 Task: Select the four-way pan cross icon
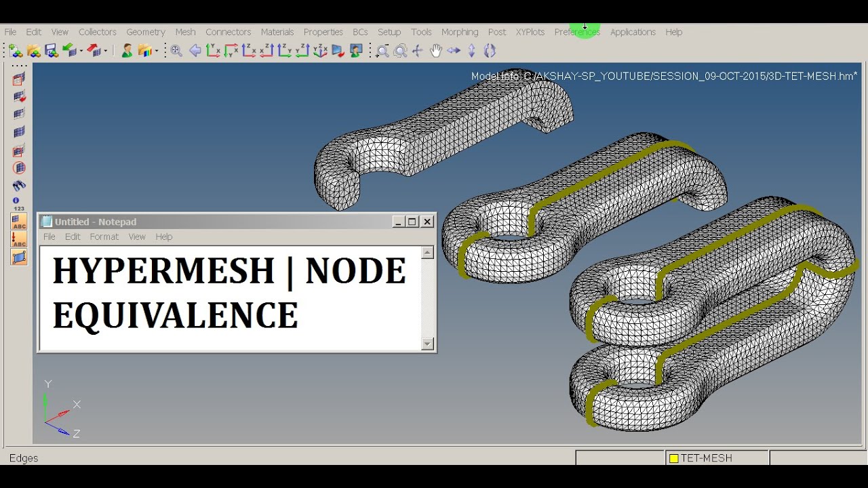coord(418,51)
